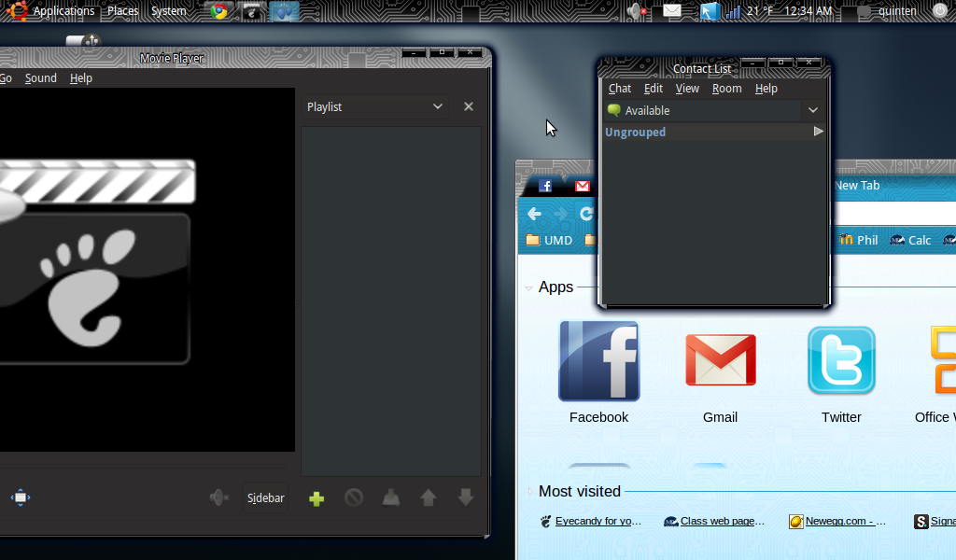Click the remove from playlist icon
Image resolution: width=956 pixels, height=560 pixels.
point(354,497)
